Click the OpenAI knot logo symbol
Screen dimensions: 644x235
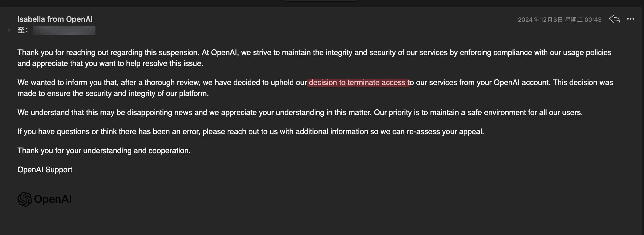pos(25,199)
